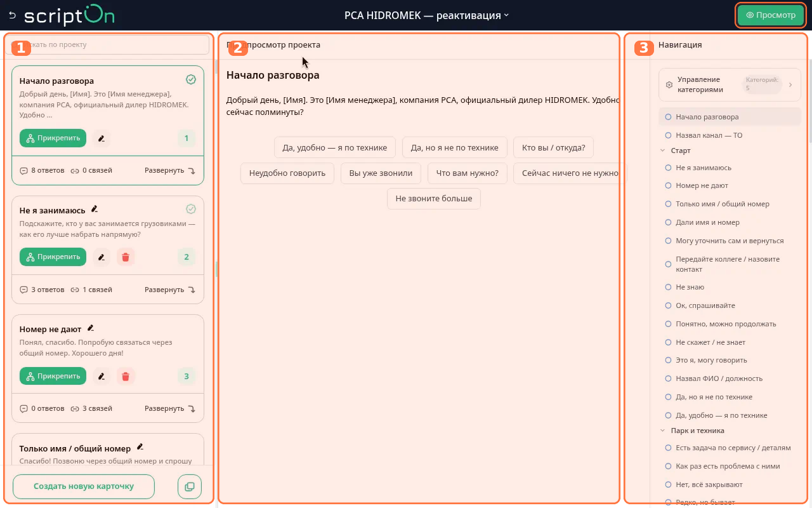Click the rename pencil next to Только имя / общий номер
This screenshot has height=508, width=812.
click(x=140, y=447)
